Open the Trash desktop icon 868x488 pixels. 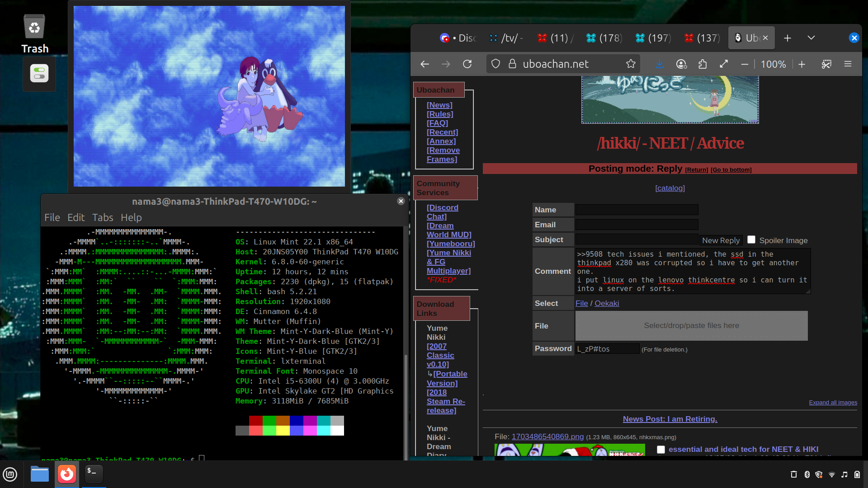34,34
